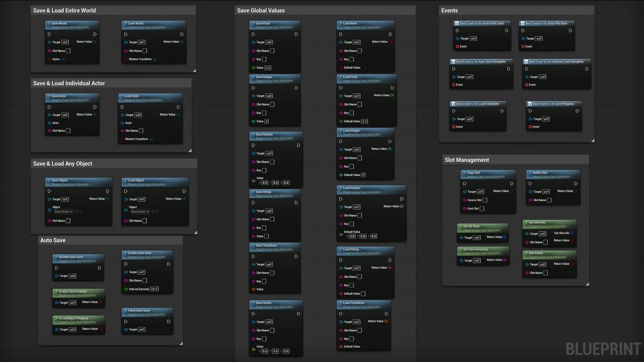Viewport: 644px width, 362px height.
Task: Click Load Float Default Value 0.0 field
Action: 365,121
